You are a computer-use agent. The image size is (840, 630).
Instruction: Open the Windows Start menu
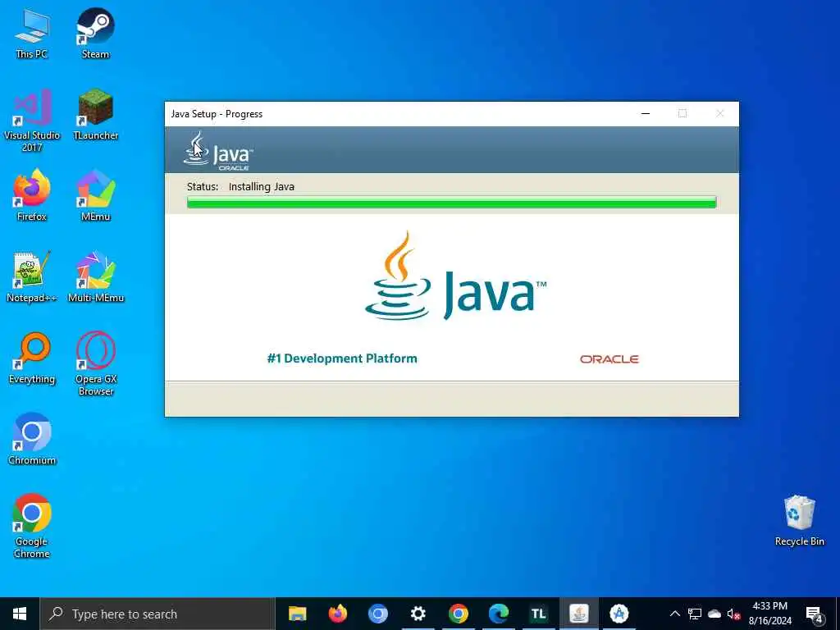pyautogui.click(x=20, y=614)
